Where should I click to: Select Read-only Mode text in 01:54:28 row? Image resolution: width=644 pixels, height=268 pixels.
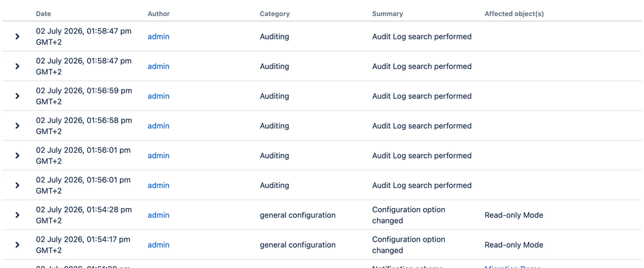click(514, 215)
